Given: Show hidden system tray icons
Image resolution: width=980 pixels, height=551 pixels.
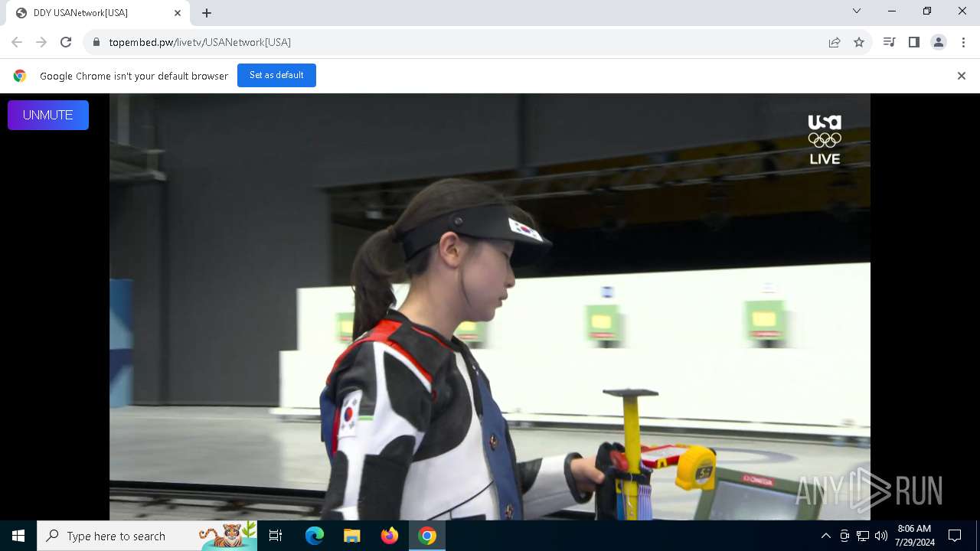Looking at the screenshot, I should (825, 536).
